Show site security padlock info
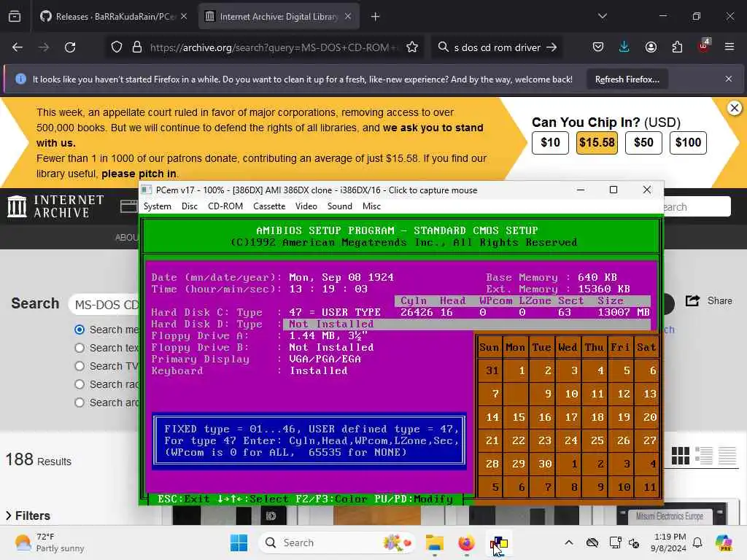 [x=137, y=47]
